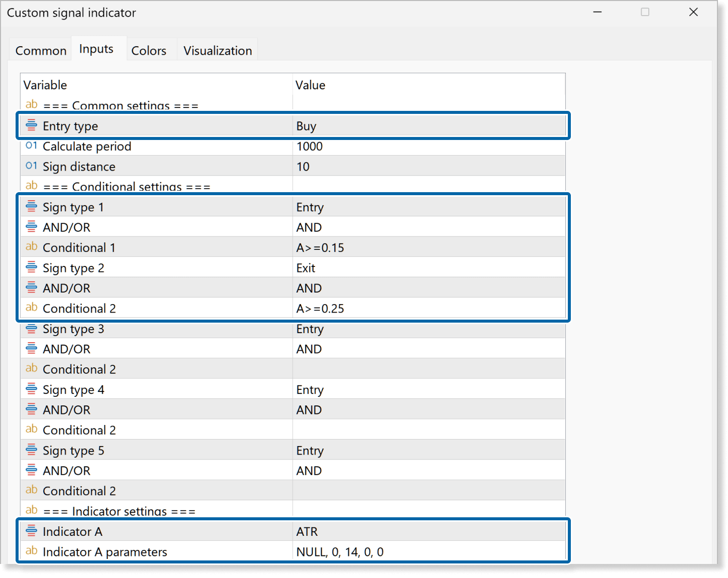Switch to the Common tab
Screen dimensions: 728x578
pyautogui.click(x=41, y=51)
